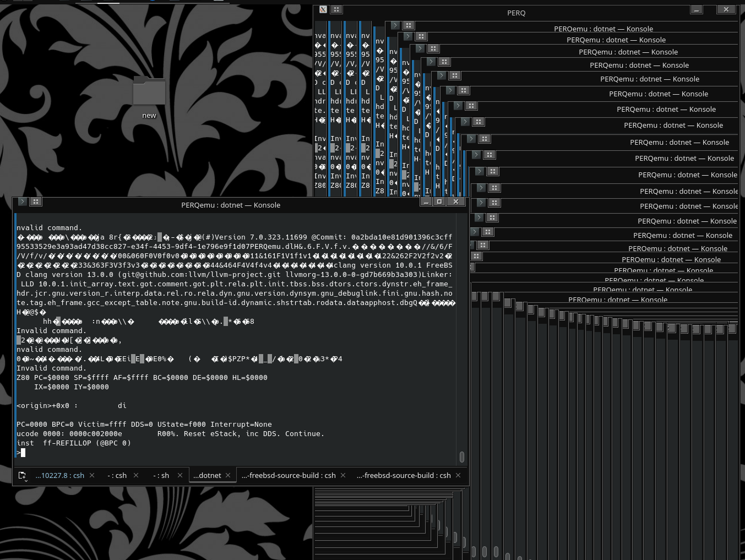
Task: Maximize the front PERQemu Konsole window
Action: click(439, 202)
